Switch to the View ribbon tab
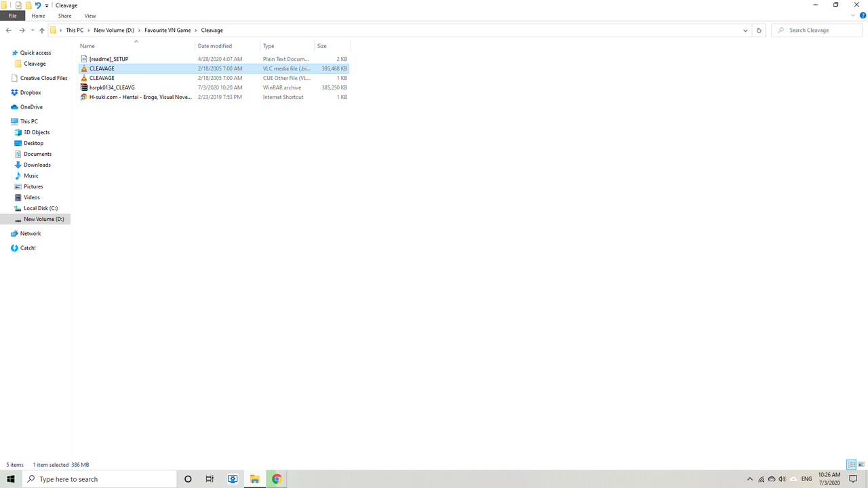 pyautogui.click(x=90, y=16)
